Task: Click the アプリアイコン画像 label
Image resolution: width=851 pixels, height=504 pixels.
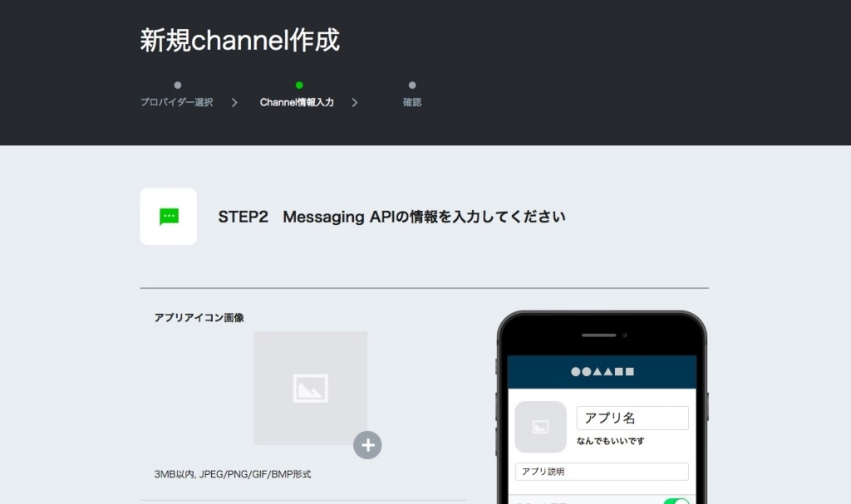Action: (x=199, y=317)
